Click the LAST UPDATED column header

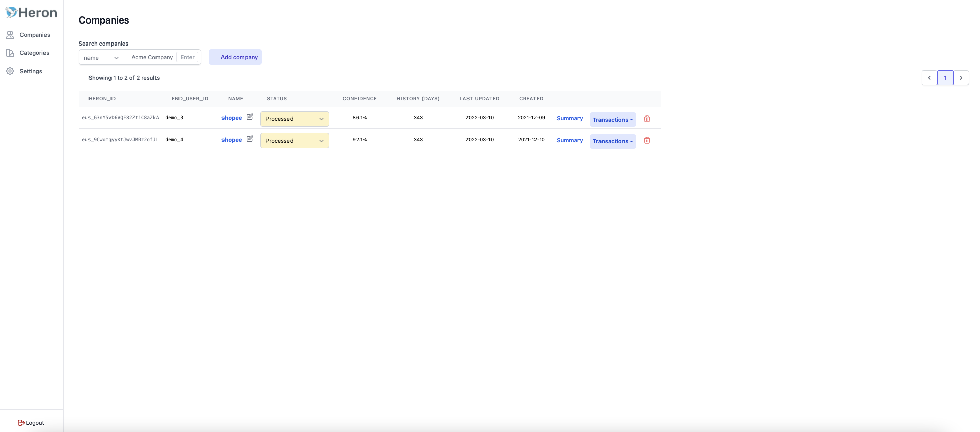[479, 99]
